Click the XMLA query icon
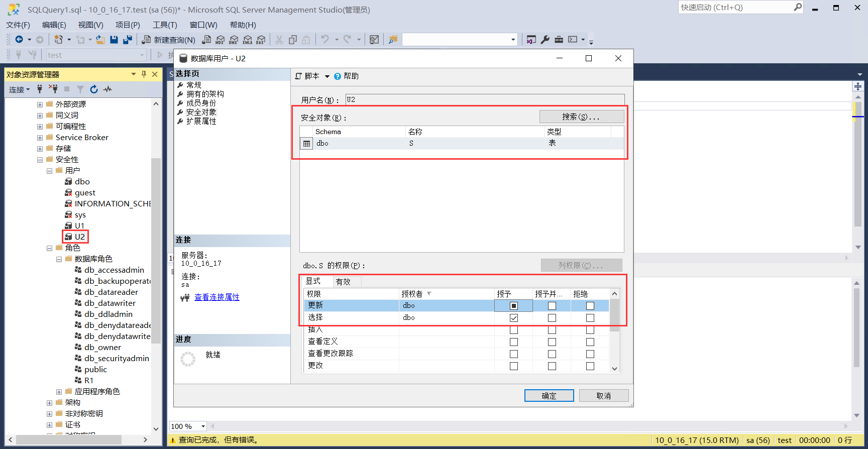The image size is (868, 449). tap(247, 39)
